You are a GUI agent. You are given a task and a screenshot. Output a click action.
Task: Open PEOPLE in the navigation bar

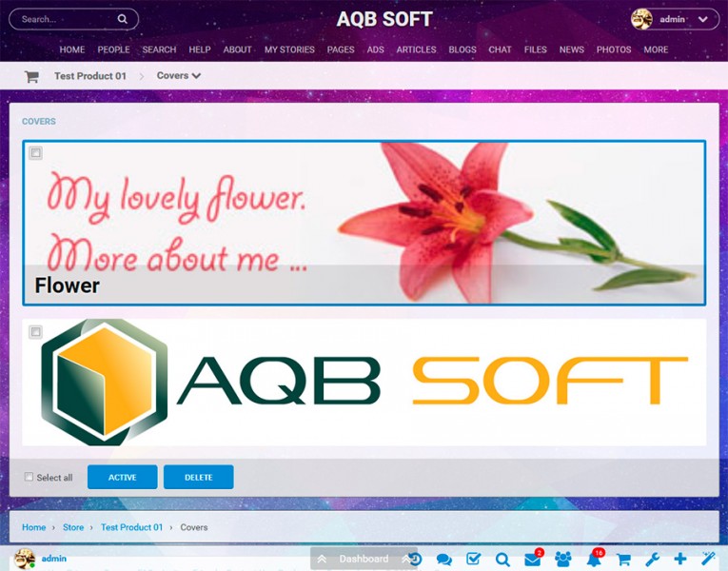pyautogui.click(x=114, y=49)
